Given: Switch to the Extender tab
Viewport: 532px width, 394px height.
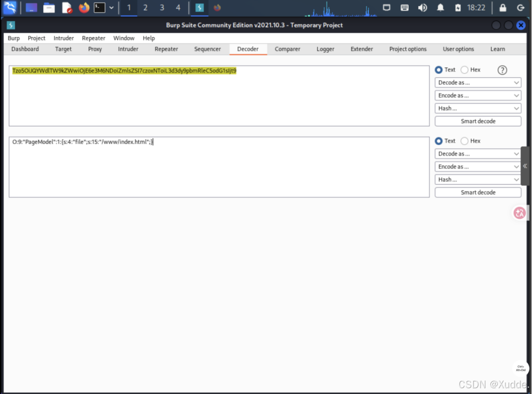Looking at the screenshot, I should coord(362,49).
